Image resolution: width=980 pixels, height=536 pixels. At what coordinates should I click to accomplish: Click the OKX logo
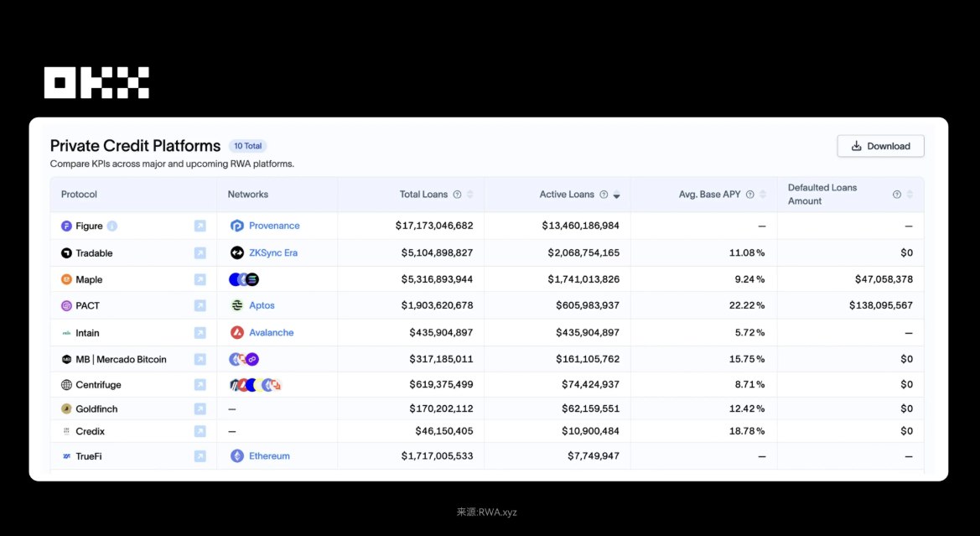96,82
